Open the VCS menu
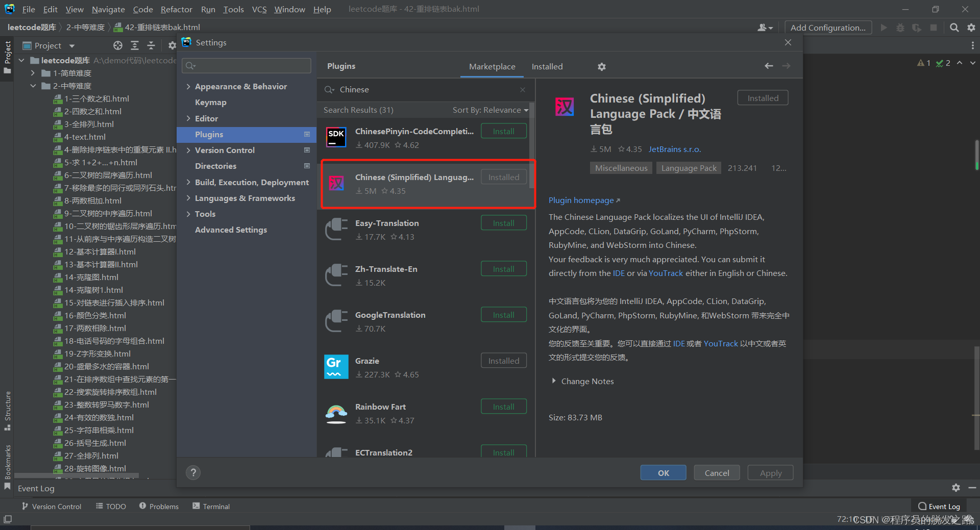This screenshot has height=530, width=980. click(x=259, y=9)
